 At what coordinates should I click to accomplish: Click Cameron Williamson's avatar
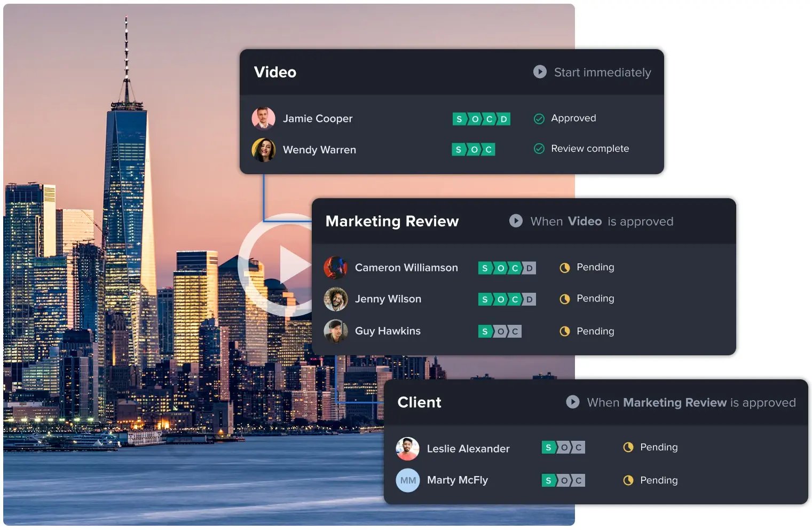coord(335,268)
